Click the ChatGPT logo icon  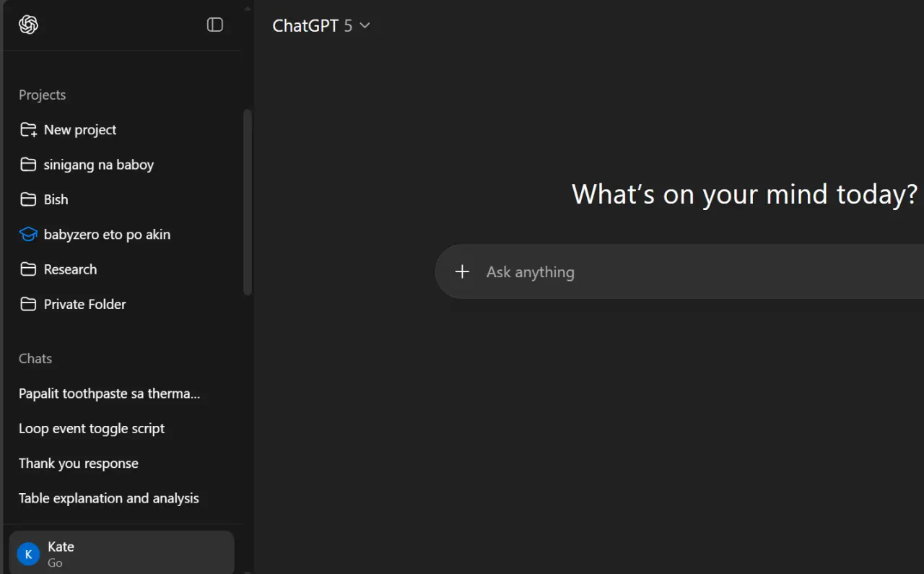tap(28, 25)
